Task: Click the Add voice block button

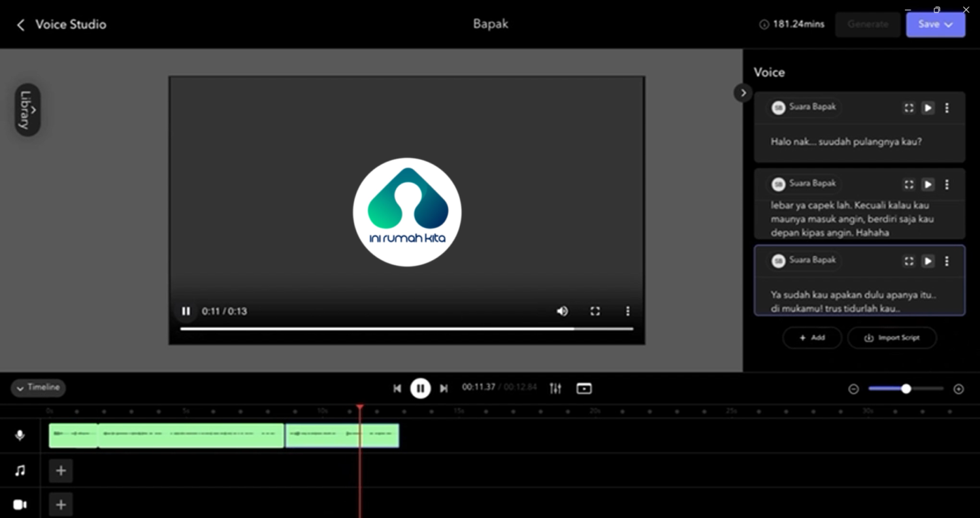Action: tap(811, 338)
